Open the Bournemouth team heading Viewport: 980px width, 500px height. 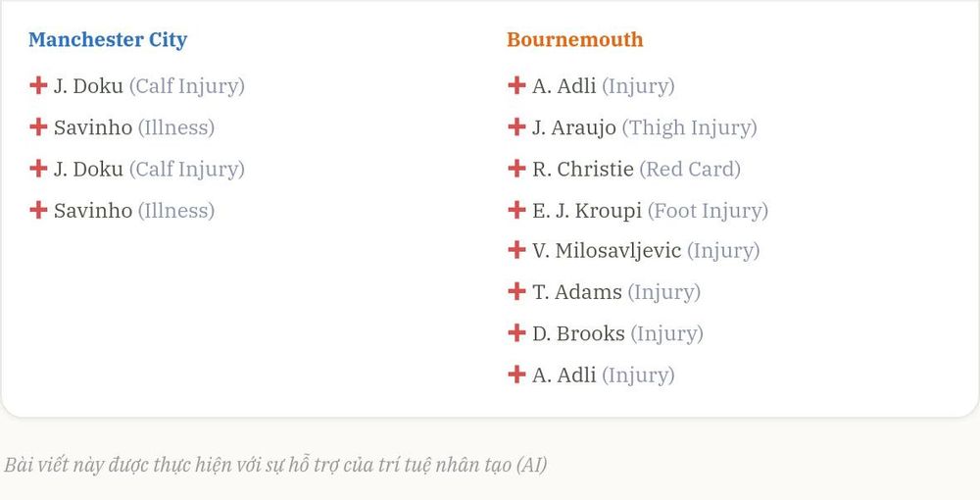click(574, 39)
